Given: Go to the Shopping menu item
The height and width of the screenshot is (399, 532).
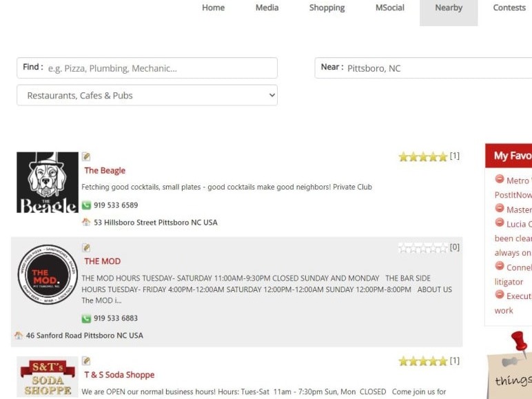Looking at the screenshot, I should (327, 8).
